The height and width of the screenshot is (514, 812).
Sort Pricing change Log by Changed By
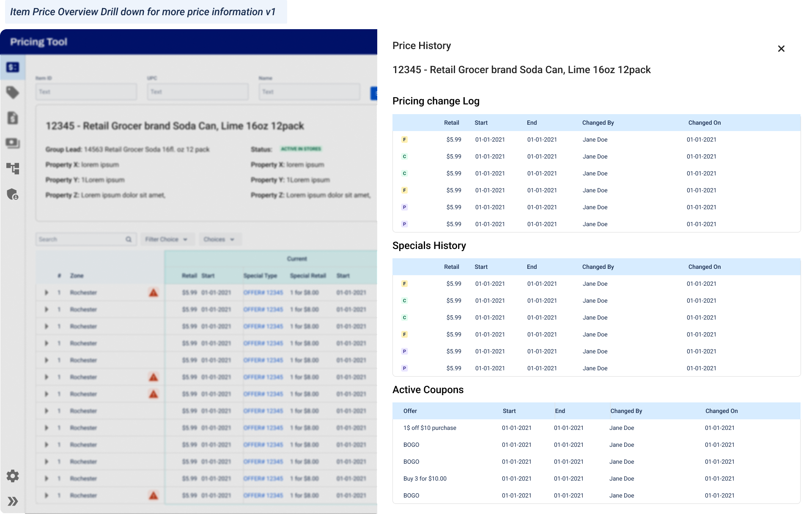[x=598, y=123]
